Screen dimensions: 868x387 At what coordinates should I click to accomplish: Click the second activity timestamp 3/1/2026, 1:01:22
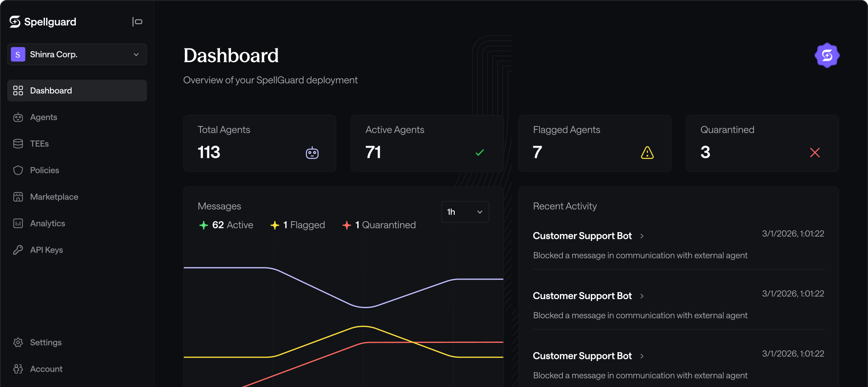[x=793, y=294]
